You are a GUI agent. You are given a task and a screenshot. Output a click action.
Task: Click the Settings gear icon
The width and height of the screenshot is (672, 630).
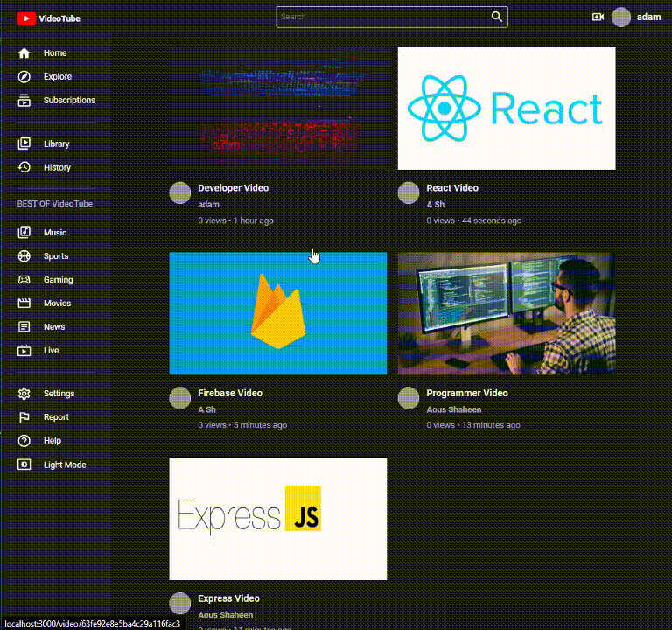[x=24, y=394]
